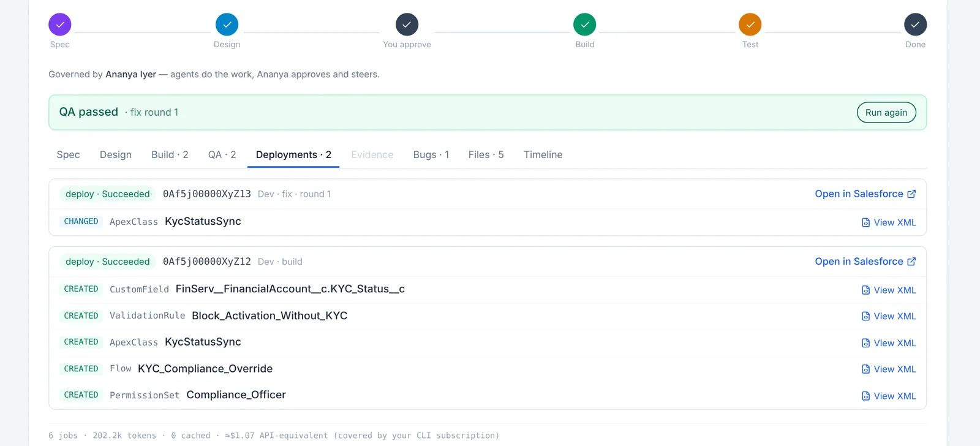View XML for the Compliance_Officer permission set
980x446 pixels.
point(889,396)
